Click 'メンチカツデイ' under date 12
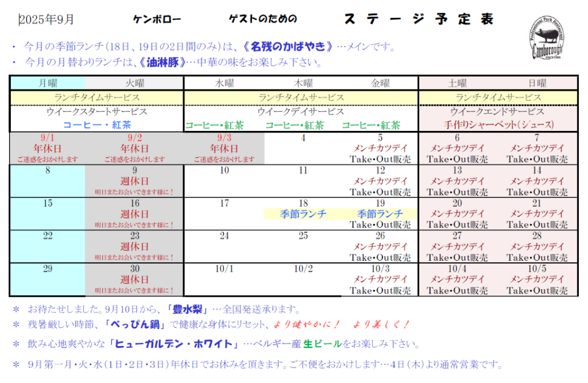Viewport: 588px width, 383px height. click(x=380, y=181)
